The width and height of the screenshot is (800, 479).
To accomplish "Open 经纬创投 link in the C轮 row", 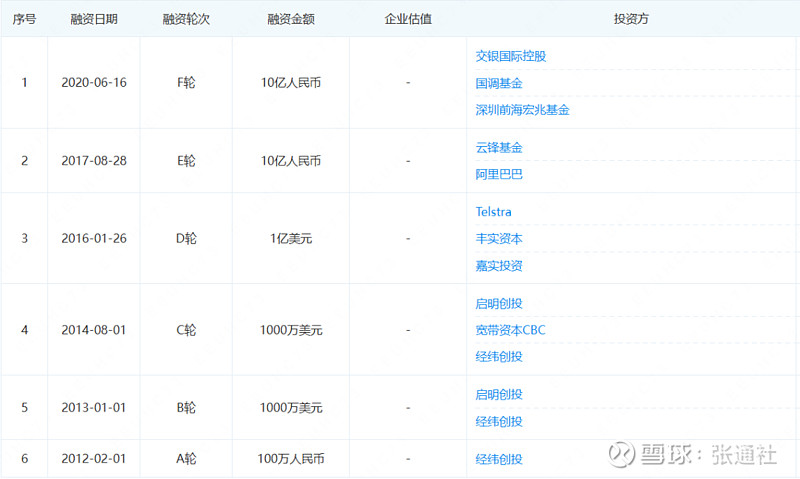I will [x=499, y=357].
